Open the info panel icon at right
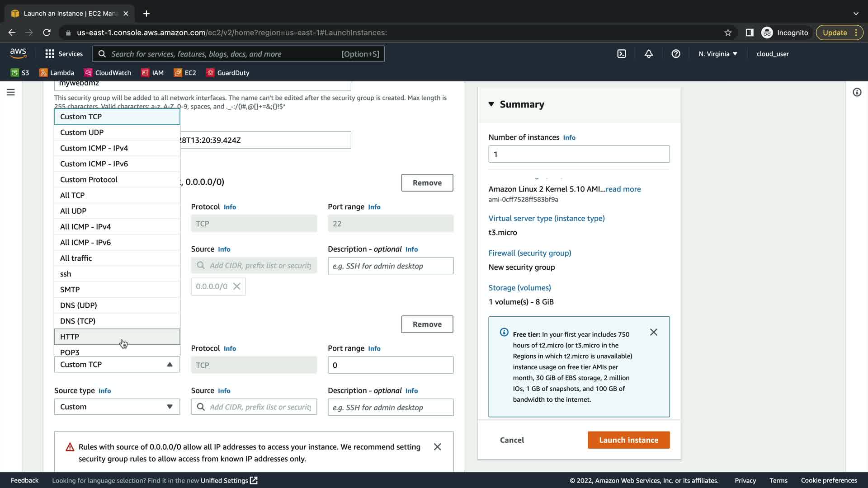Screen dimensions: 868x488 tap(857, 92)
